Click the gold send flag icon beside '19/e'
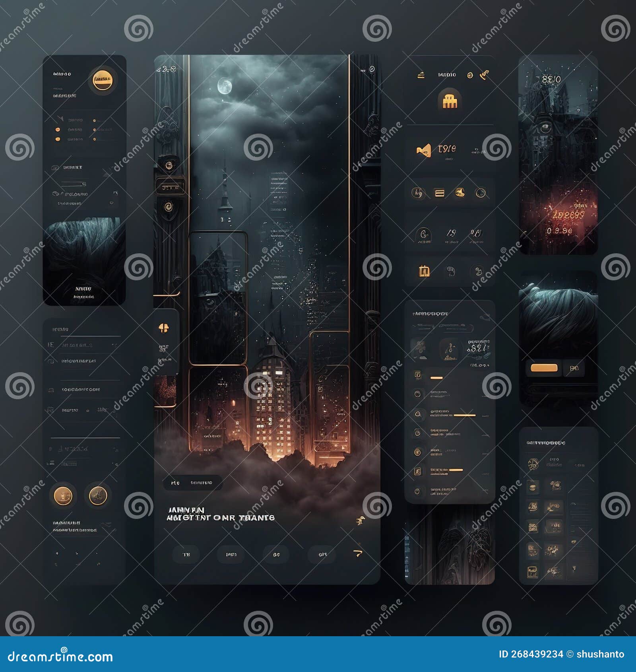This screenshot has width=636, height=672. 424,150
